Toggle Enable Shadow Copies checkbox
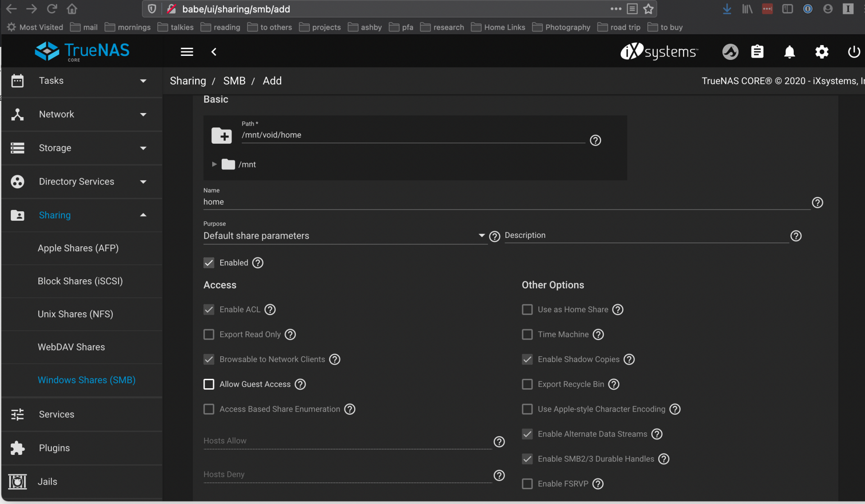 [527, 359]
